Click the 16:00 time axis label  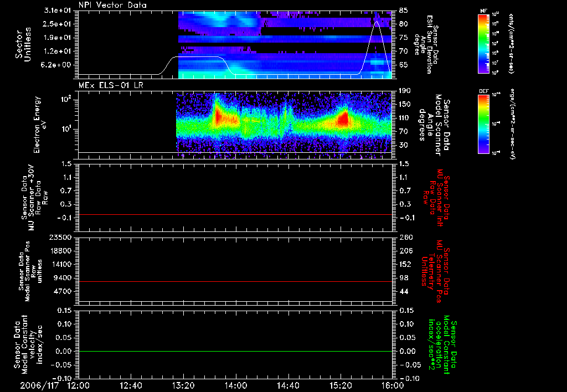pyautogui.click(x=393, y=386)
